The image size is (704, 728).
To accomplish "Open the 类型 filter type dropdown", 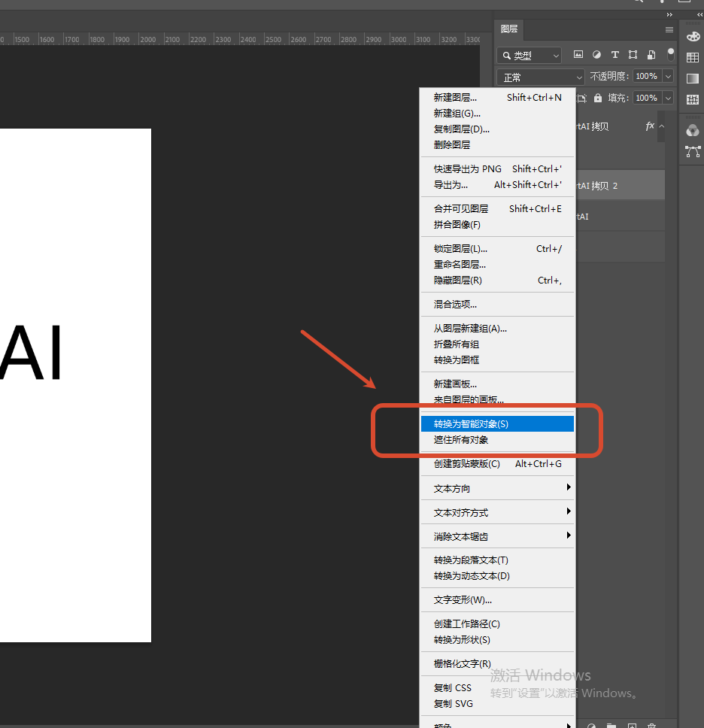I will coord(529,55).
